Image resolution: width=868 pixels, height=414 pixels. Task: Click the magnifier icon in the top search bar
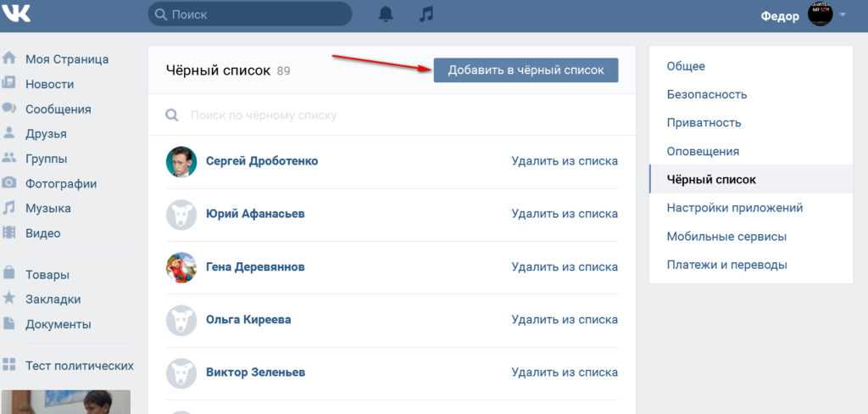click(161, 14)
